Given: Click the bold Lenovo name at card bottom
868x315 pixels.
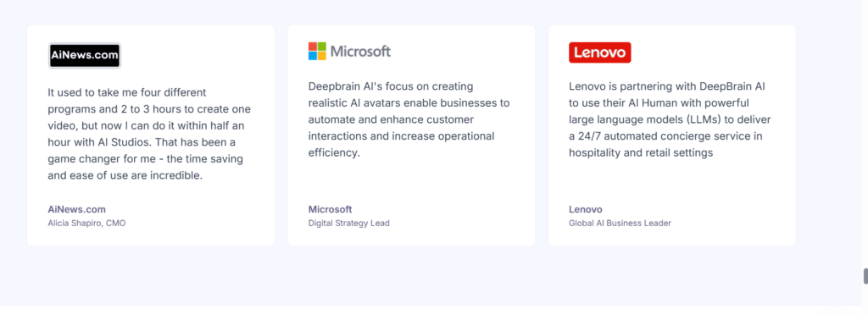Looking at the screenshot, I should (x=585, y=209).
